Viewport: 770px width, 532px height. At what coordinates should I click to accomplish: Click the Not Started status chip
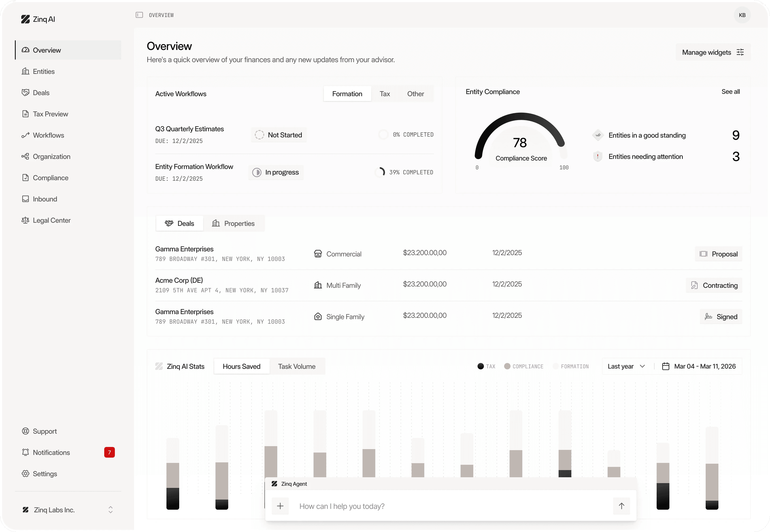(x=279, y=135)
